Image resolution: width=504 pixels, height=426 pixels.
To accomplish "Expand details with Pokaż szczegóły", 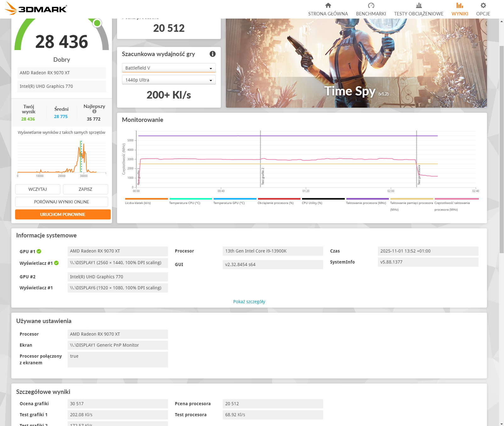I will coord(249,302).
